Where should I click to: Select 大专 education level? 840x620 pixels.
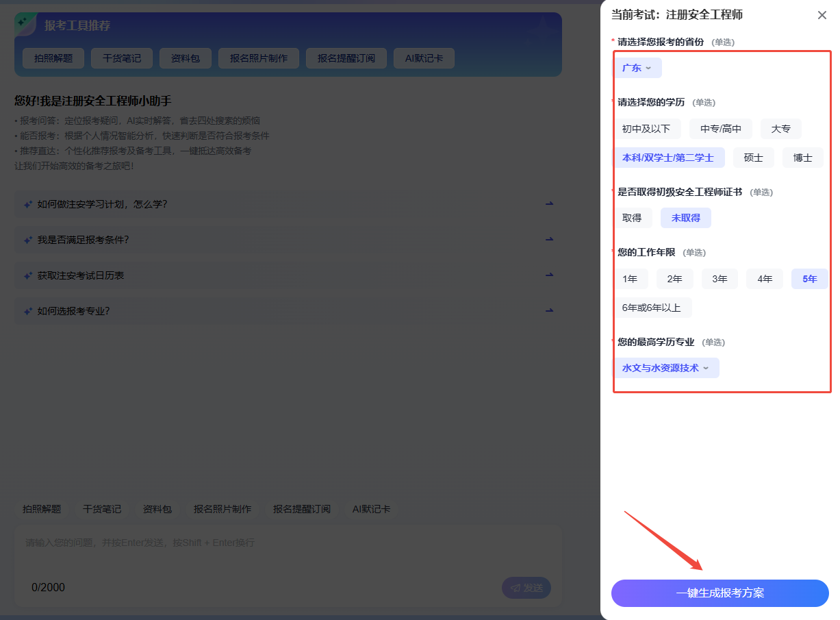pos(780,129)
